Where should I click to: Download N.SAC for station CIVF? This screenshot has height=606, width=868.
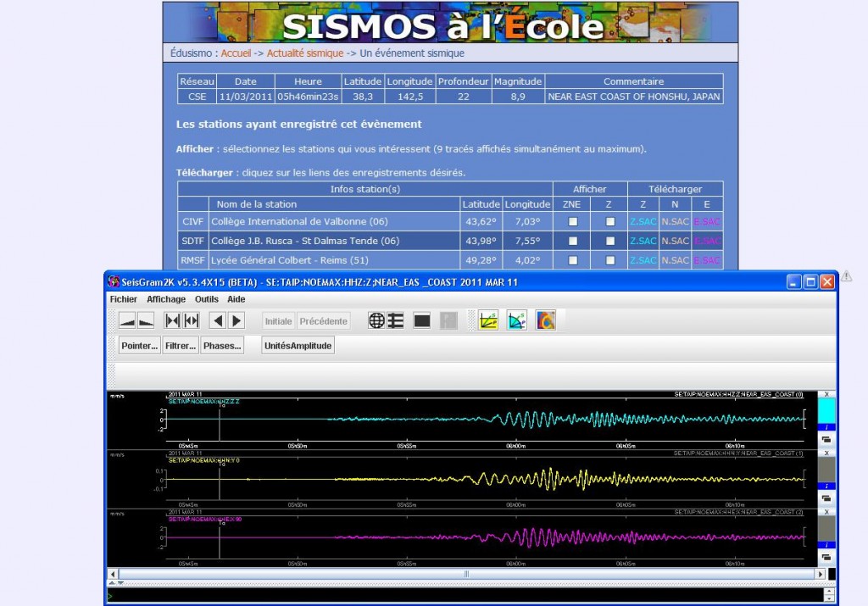point(675,222)
